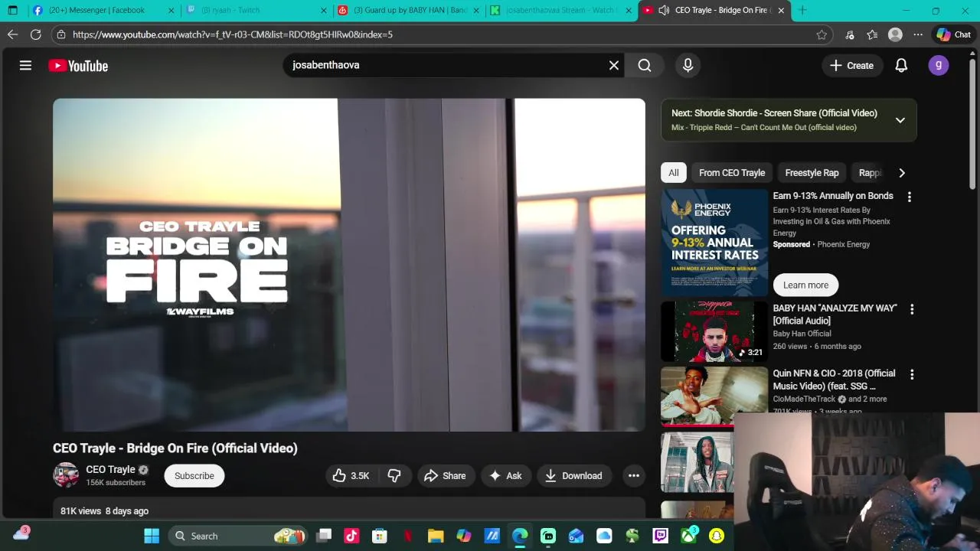
Task: Click the Create button
Action: tap(851, 66)
